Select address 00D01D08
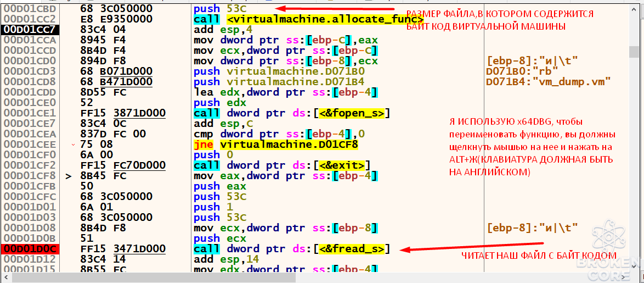The width and height of the screenshot is (644, 283). [x=30, y=228]
